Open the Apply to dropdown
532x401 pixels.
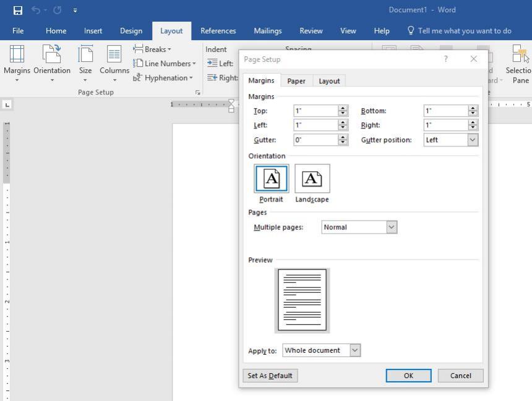coord(321,350)
